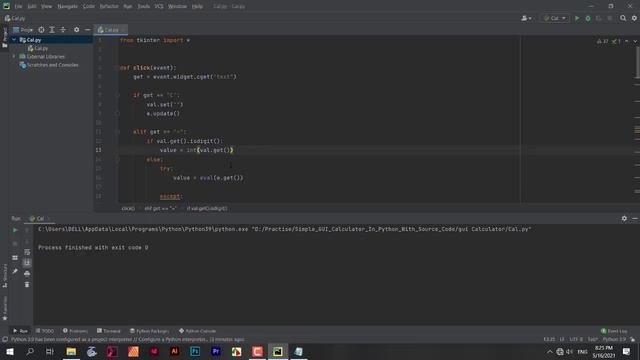Screen dimensions: 640x360
Task: Rerun Cal from the Run panel play icon
Action: pyautogui.click(x=15, y=230)
